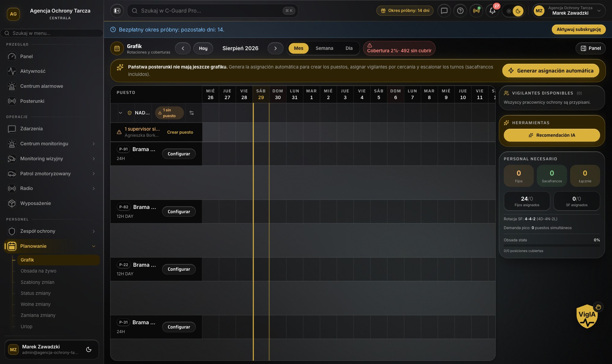Image resolution: width=612 pixels, height=364 pixels.
Task: Click the Vigilantes disponibles people icon
Action: 506,93
